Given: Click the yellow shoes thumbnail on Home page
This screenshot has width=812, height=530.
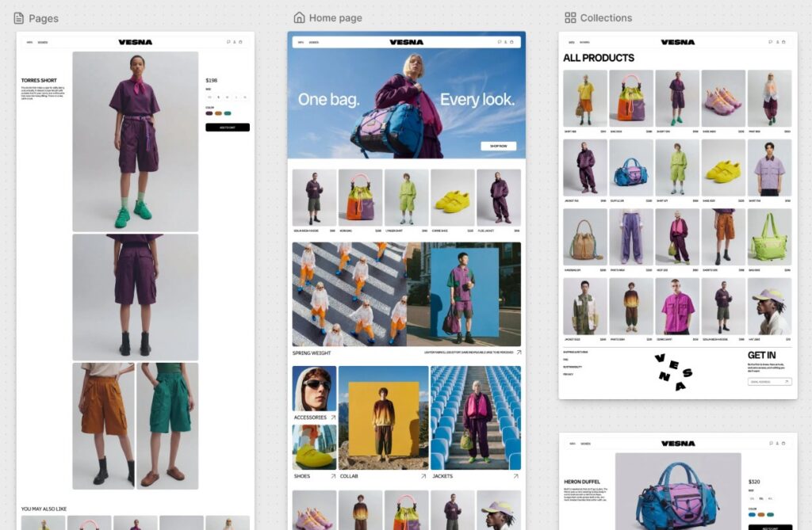Looking at the screenshot, I should [x=453, y=197].
